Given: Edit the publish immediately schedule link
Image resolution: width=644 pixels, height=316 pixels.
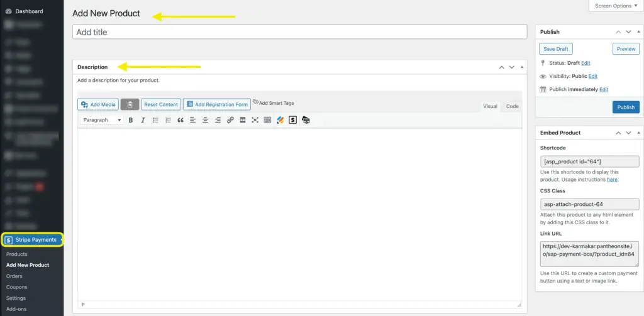Looking at the screenshot, I should pos(604,89).
